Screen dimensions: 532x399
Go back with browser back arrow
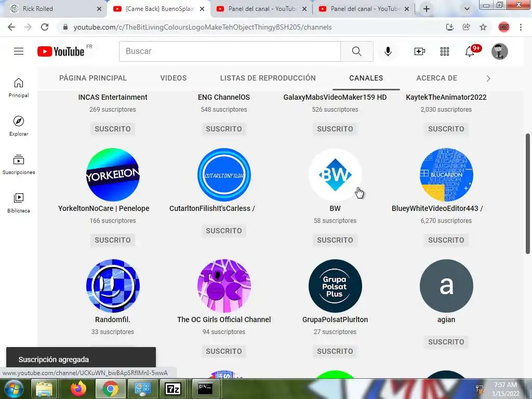click(11, 27)
